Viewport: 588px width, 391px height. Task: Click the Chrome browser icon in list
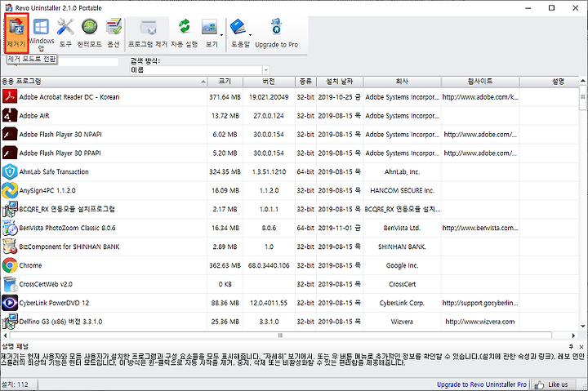pos(10,265)
